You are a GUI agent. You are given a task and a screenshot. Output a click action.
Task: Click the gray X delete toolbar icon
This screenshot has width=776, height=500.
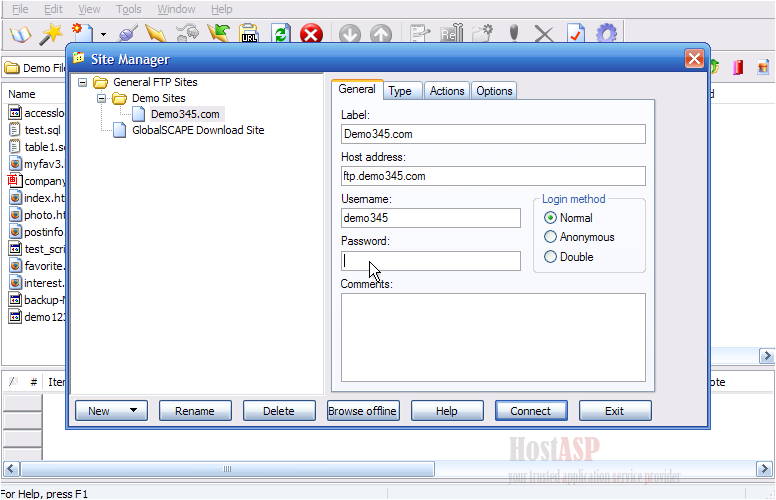(x=544, y=35)
